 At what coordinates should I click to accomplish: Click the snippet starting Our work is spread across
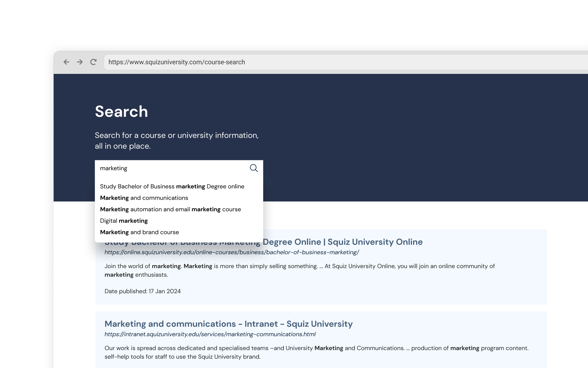tap(316, 352)
